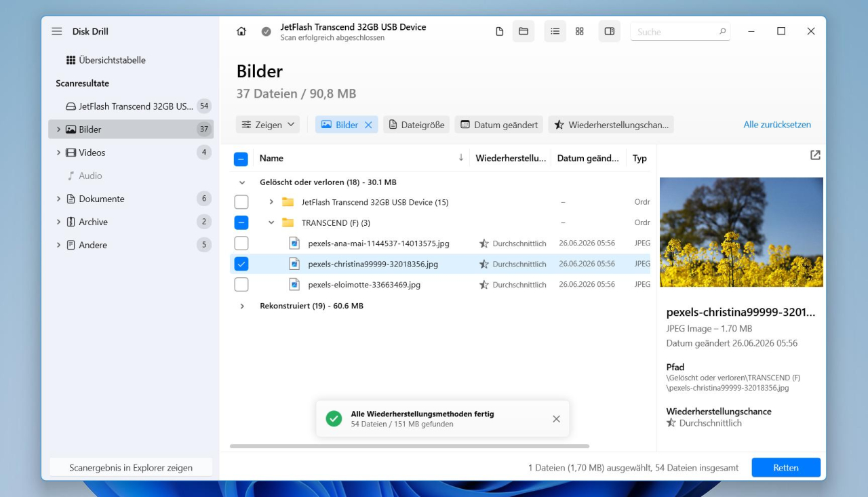Open the Dateigröße filter
The height and width of the screenshot is (497, 868).
click(416, 125)
